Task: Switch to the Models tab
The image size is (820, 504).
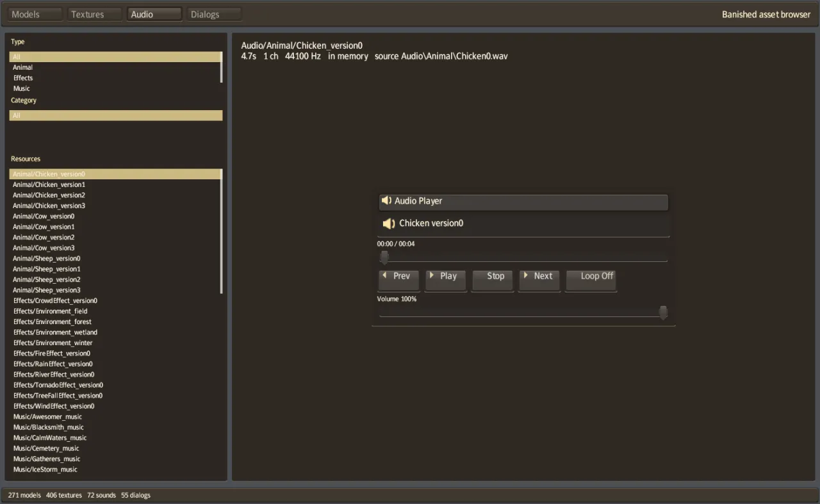Action: coord(35,14)
